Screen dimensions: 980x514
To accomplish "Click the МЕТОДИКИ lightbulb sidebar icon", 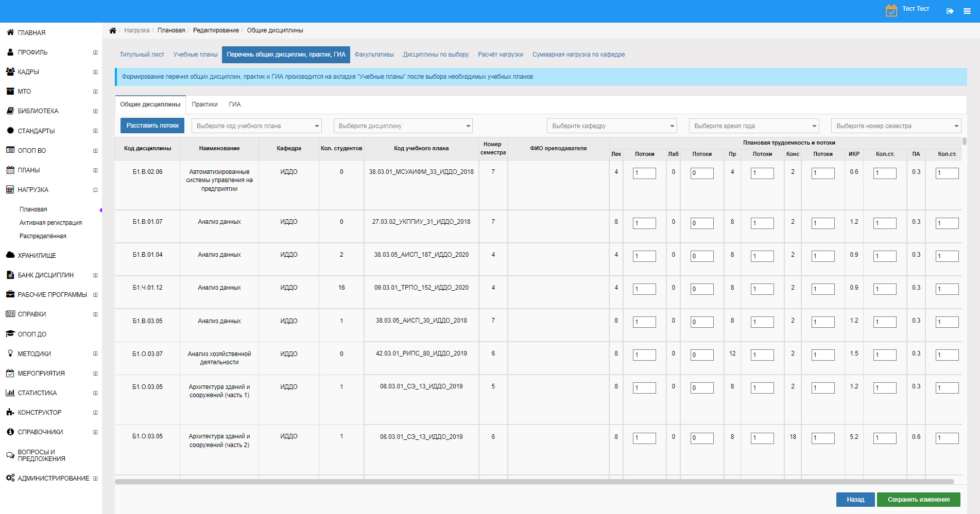I will pos(10,353).
